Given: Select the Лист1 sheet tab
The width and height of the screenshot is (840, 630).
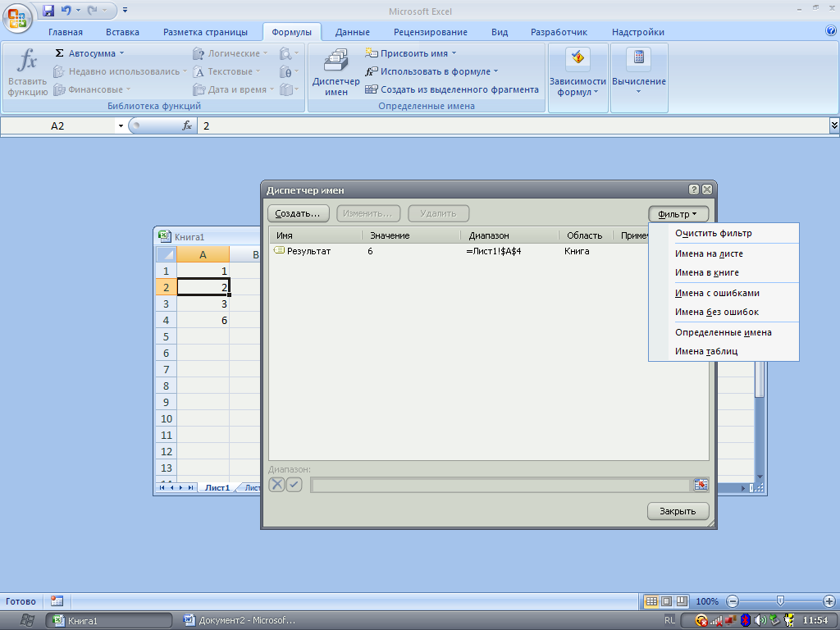Looking at the screenshot, I should [x=217, y=487].
